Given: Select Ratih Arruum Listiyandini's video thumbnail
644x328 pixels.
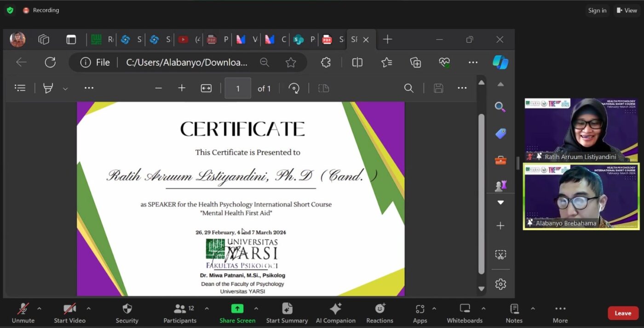Looking at the screenshot, I should 581,130.
